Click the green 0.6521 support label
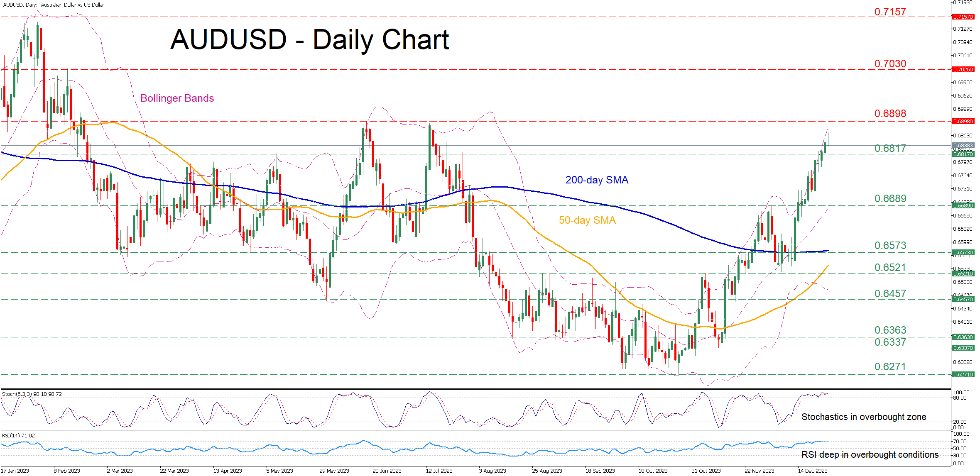The width and height of the screenshot is (980, 476). [890, 267]
